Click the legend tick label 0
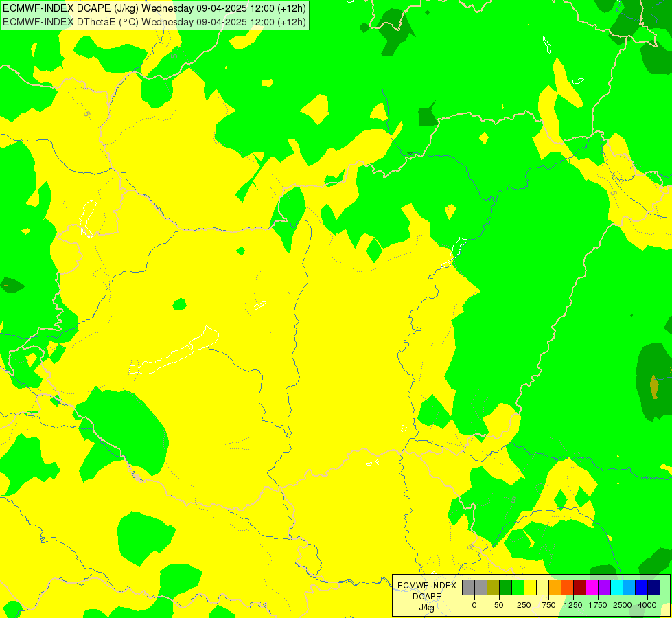 474,605
